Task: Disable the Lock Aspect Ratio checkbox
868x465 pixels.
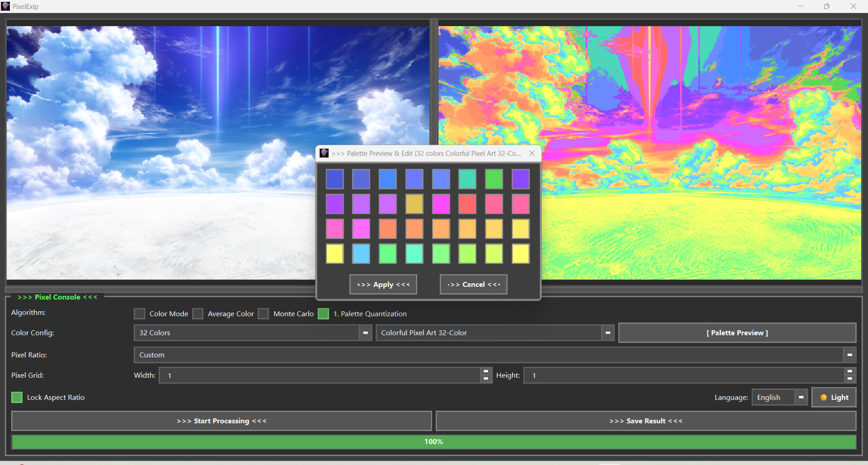Action: tap(17, 397)
